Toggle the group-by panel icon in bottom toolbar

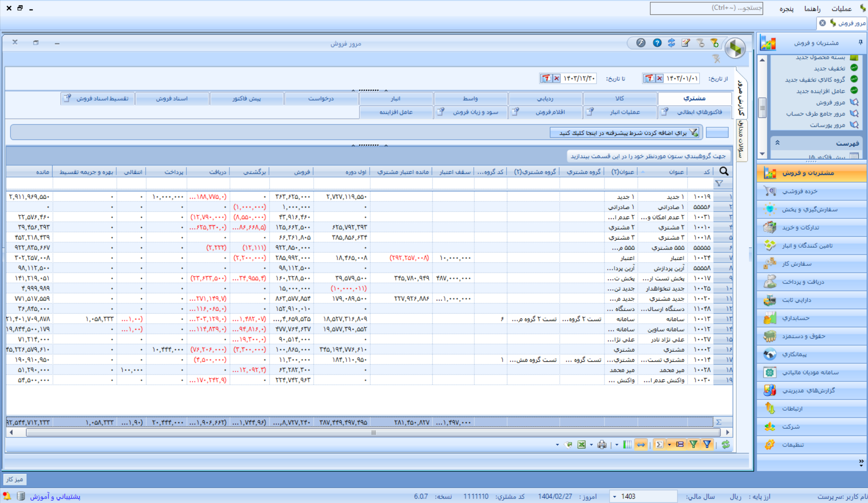680,445
